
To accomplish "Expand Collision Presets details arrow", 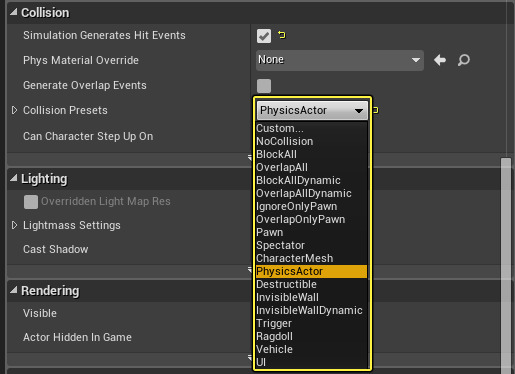I will pos(14,110).
